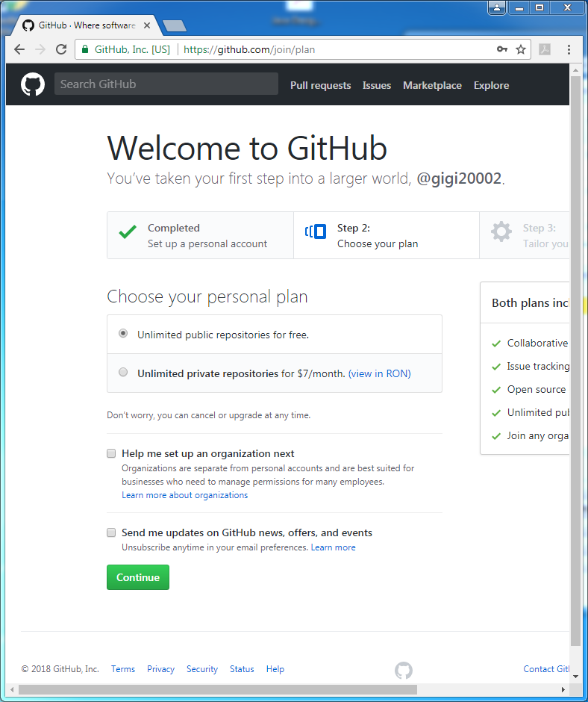Open the Help footer link

(275, 669)
